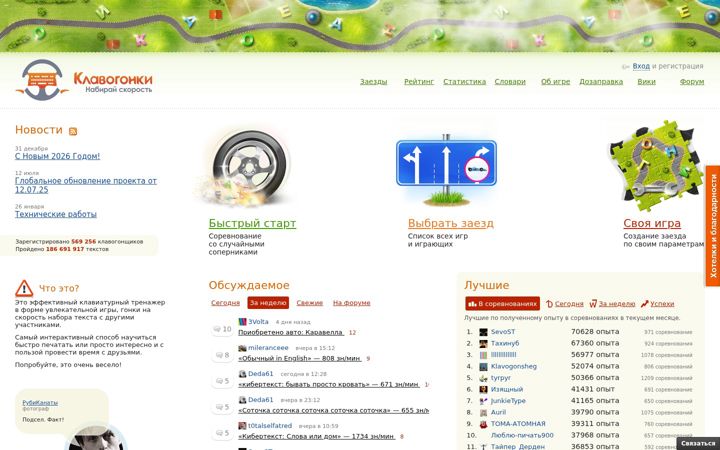Click the Своя игра link

[x=652, y=224]
